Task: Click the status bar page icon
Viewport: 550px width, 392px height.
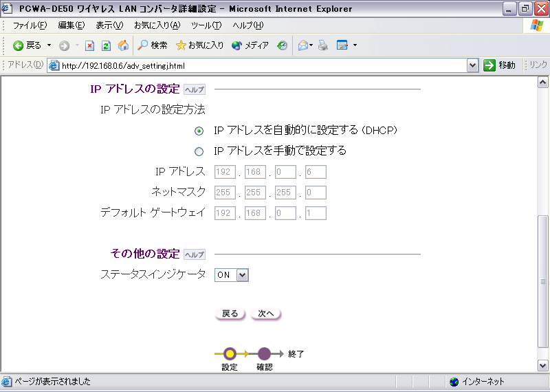Action: coord(7,382)
